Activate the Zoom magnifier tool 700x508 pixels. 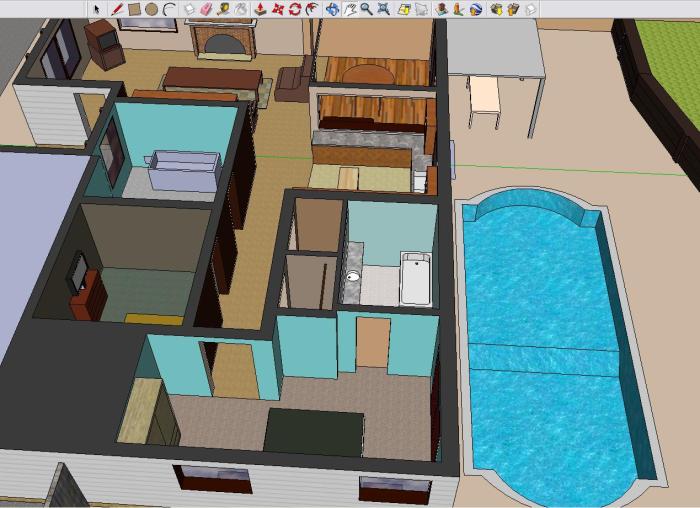[x=367, y=9]
